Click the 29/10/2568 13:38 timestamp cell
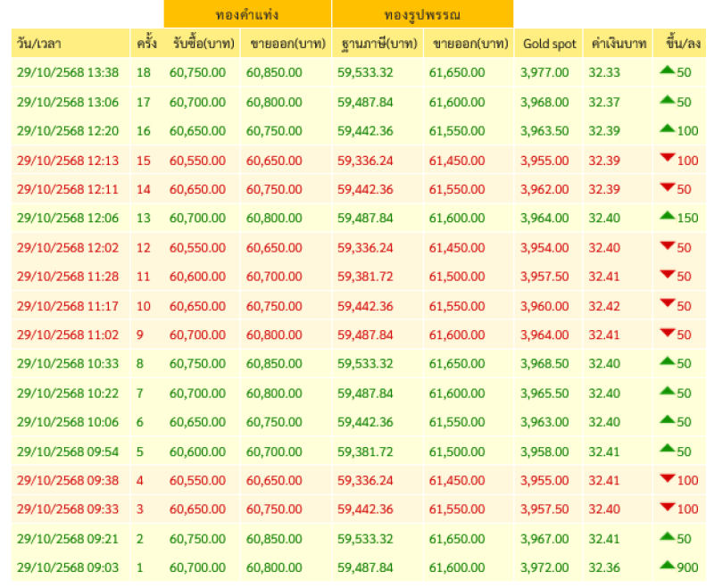Viewport: 714px width, 588px height. (x=68, y=72)
